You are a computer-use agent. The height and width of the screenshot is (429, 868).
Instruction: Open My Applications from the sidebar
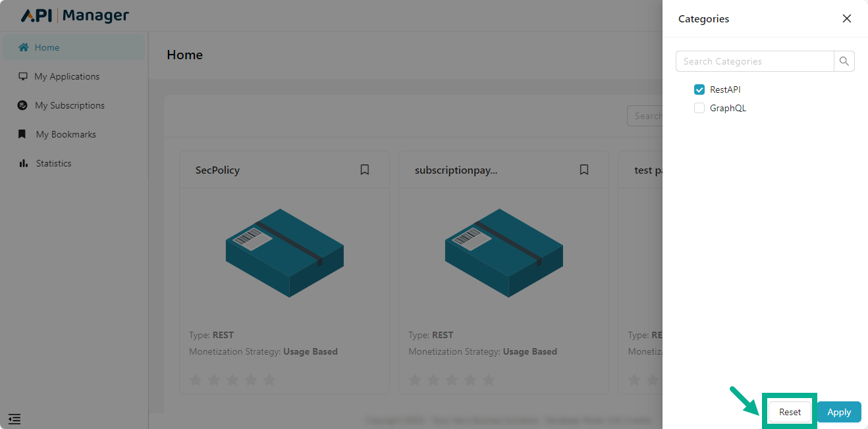(65, 76)
